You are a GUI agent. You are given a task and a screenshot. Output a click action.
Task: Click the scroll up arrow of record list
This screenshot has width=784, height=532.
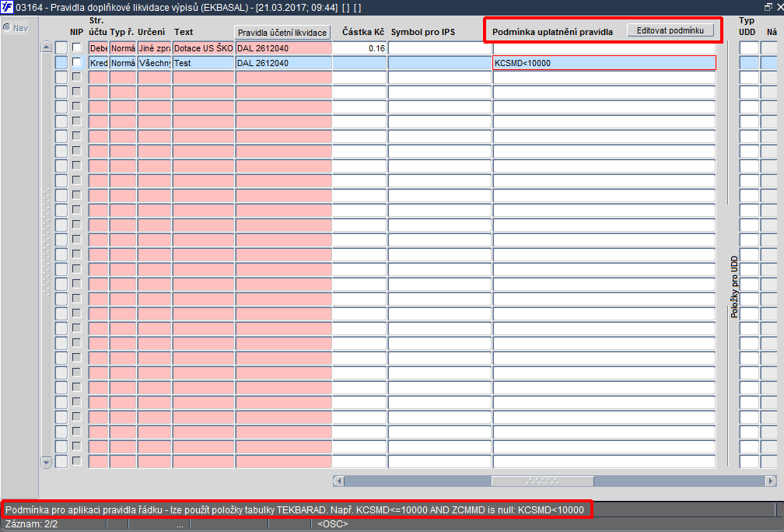(x=47, y=47)
